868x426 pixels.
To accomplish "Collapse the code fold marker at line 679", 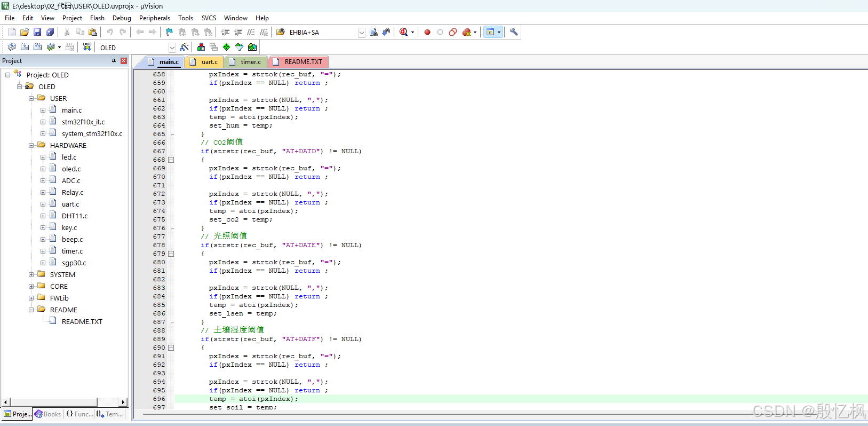I will [x=171, y=254].
